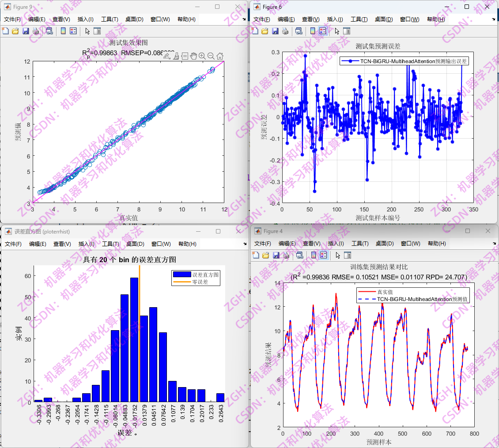Toggle the colorbar in Figure 4 toolbar
Viewport: 499px width, 448px height.
(x=314, y=255)
